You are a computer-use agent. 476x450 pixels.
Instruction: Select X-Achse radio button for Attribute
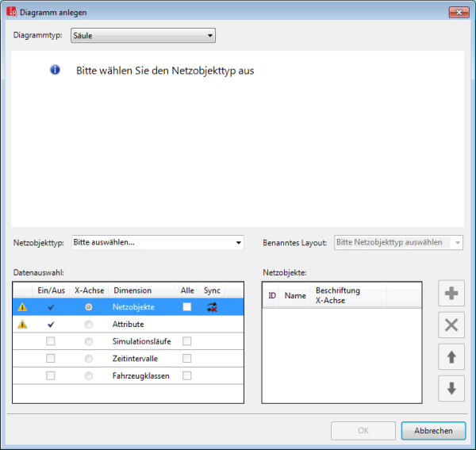(88, 324)
